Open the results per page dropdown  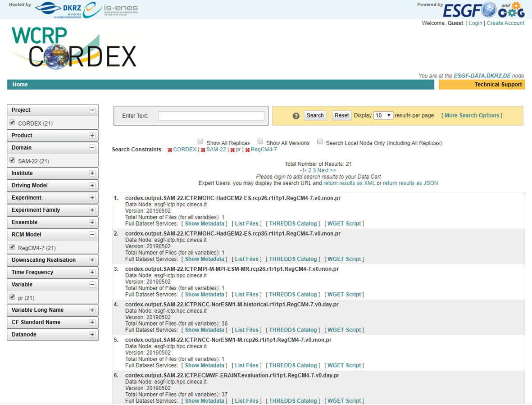point(383,115)
